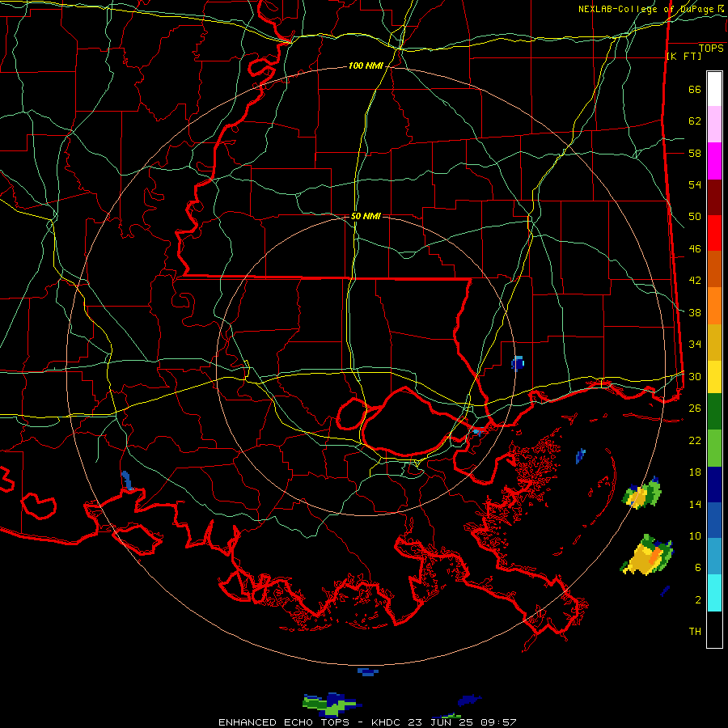Click the 'NEXLAB-College of DuPage' credit text
Screen dimensions: 728x728
tap(645, 9)
